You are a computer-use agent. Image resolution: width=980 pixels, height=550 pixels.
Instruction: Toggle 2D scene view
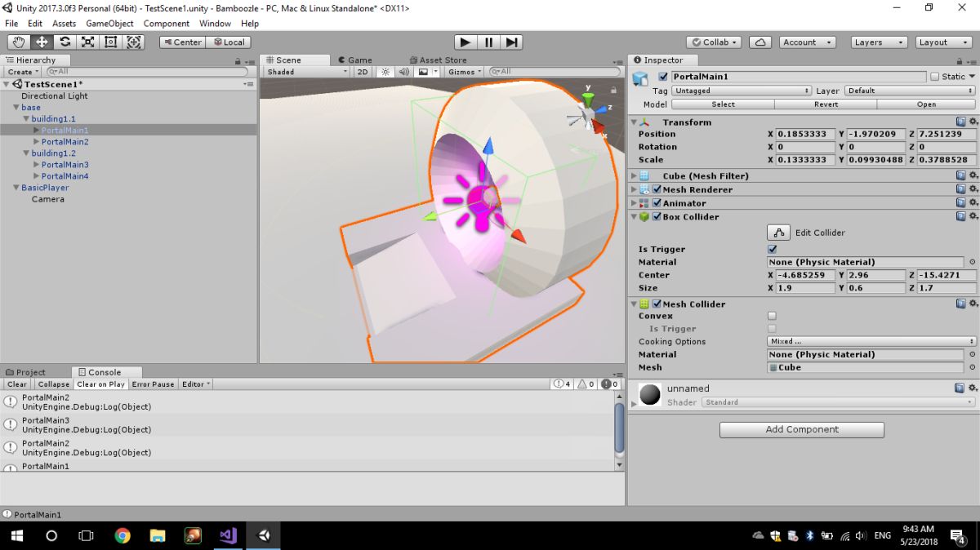(x=363, y=72)
